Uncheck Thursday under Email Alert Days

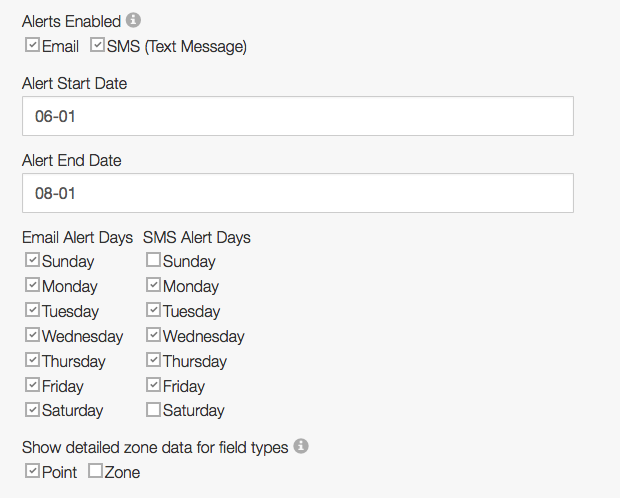click(x=32, y=360)
